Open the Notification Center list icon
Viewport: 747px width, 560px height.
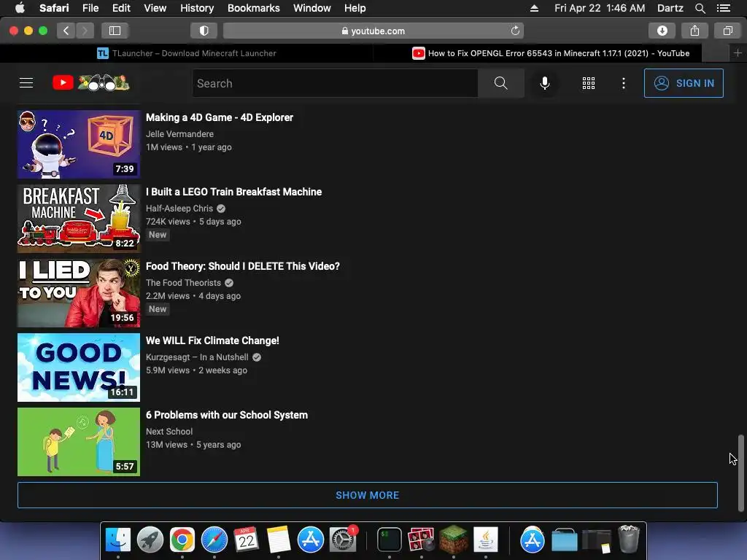pos(723,8)
